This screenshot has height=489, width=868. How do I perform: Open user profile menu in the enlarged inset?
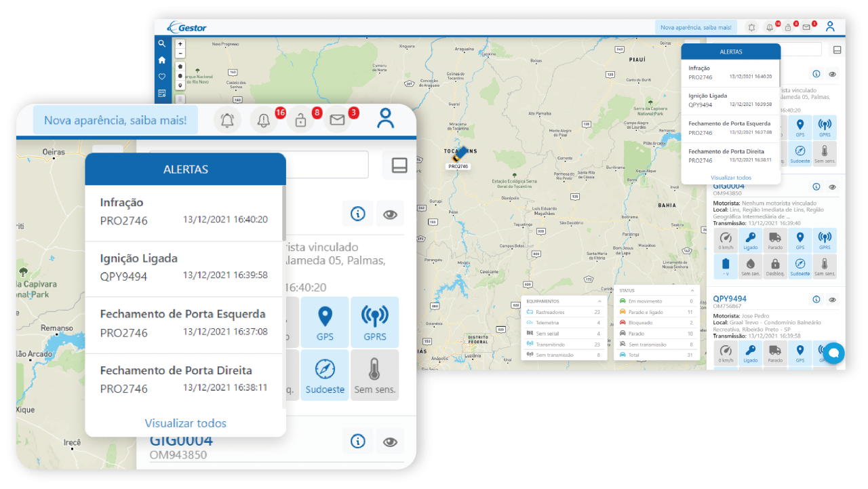(385, 119)
